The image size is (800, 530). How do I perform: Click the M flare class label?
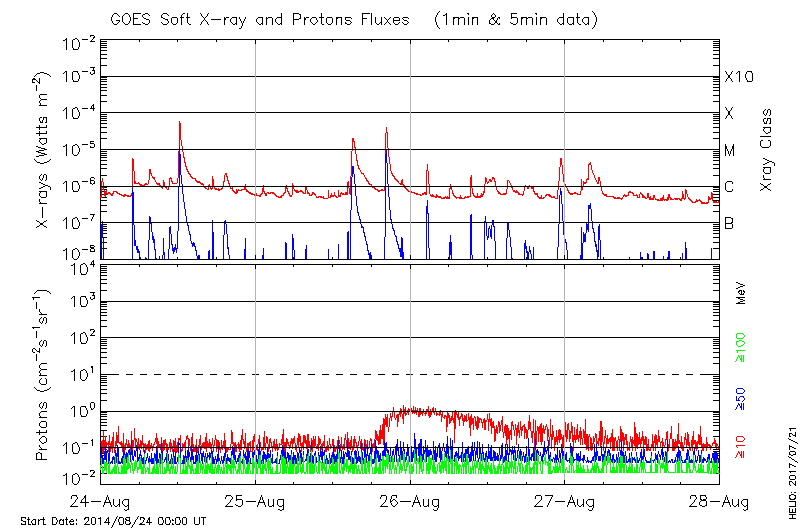(x=730, y=150)
